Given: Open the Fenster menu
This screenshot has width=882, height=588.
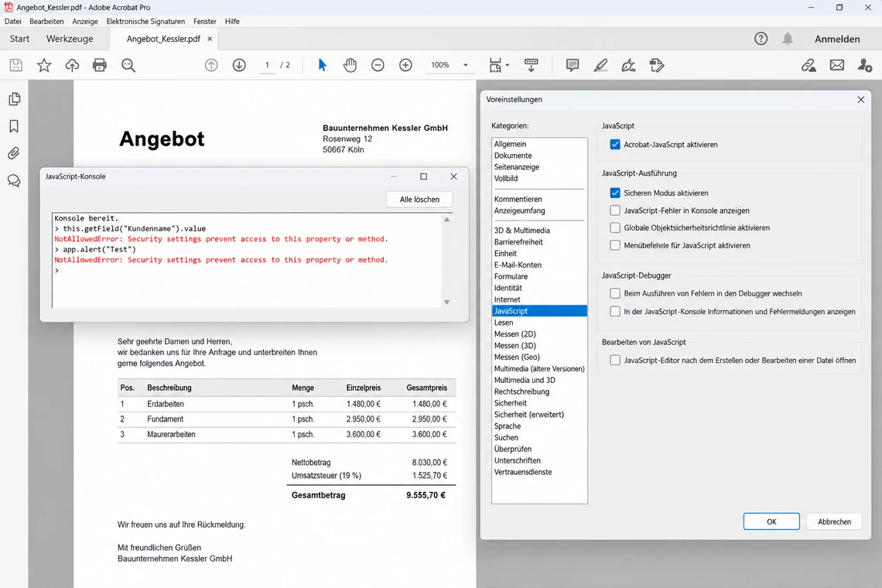Looking at the screenshot, I should coord(205,22).
